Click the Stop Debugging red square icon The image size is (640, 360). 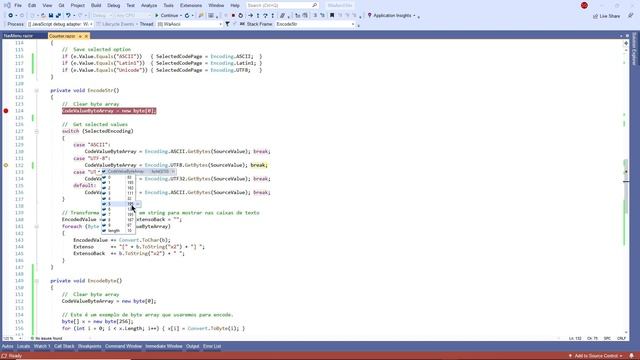[x=233, y=16]
